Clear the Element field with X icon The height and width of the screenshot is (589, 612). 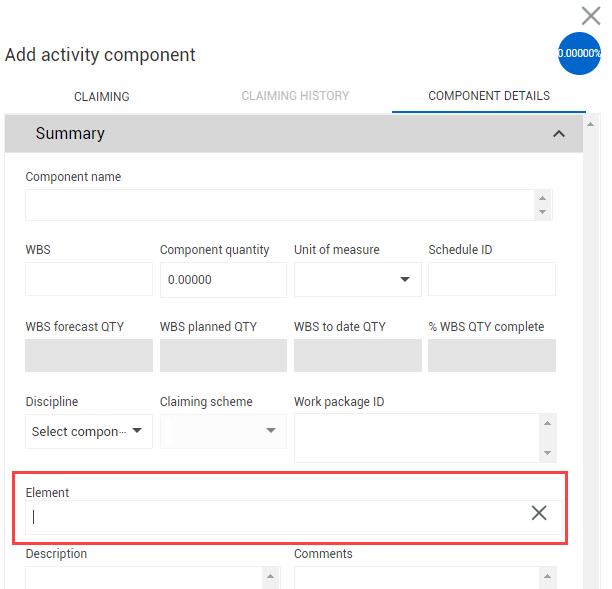[539, 513]
